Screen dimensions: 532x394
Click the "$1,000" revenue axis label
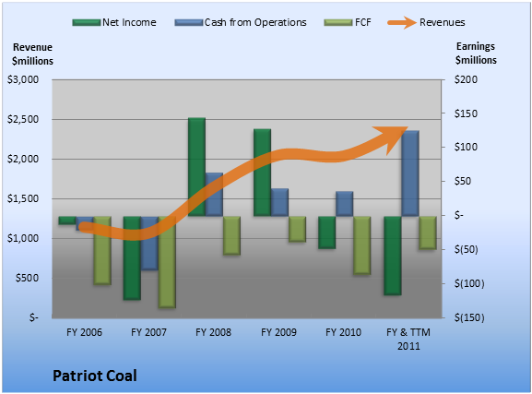click(x=23, y=238)
